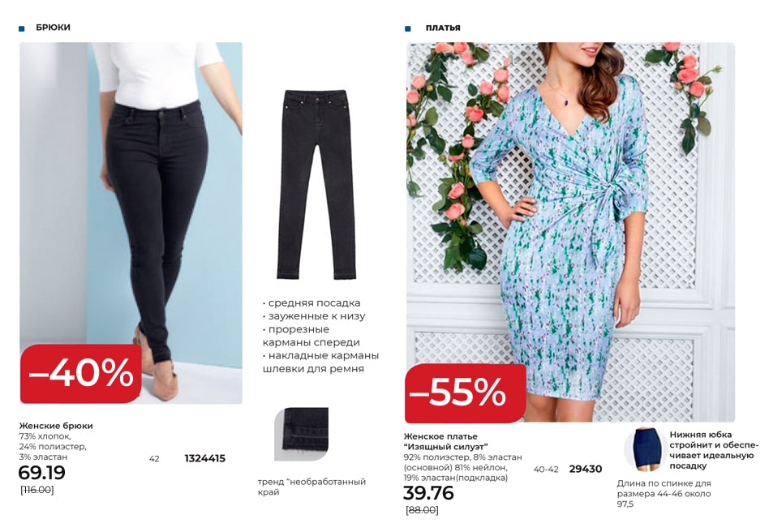Select the ПЛАТЬЯ category heading
This screenshot has width=769, height=532.
tap(443, 28)
